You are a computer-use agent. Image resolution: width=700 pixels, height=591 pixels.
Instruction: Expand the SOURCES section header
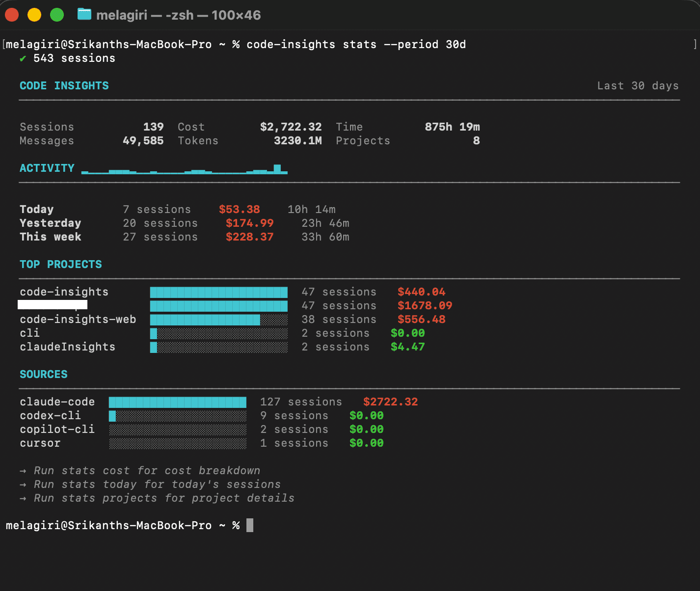pos(43,374)
